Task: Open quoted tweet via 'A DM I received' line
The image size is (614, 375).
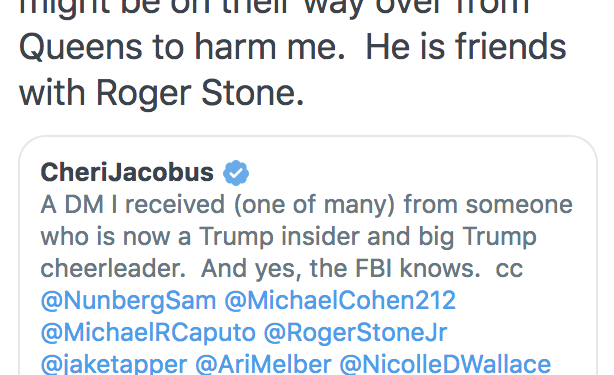Action: pyautogui.click(x=307, y=205)
